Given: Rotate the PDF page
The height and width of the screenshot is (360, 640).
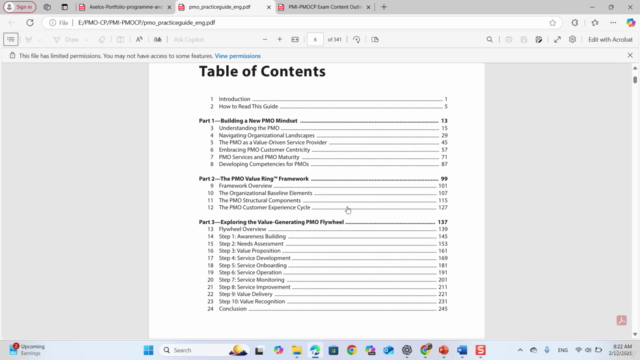Looking at the screenshot, I should pos(356,40).
